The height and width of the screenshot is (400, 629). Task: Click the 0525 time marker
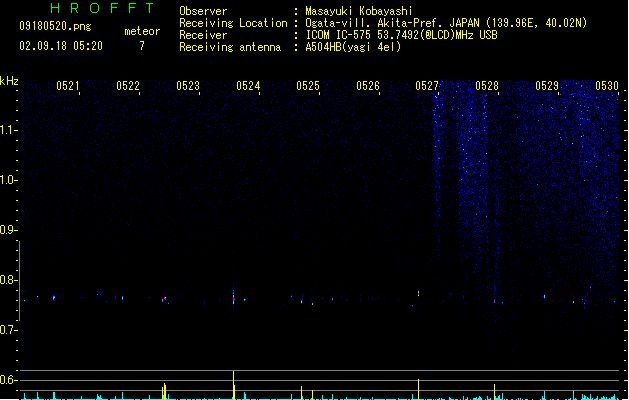tap(308, 86)
